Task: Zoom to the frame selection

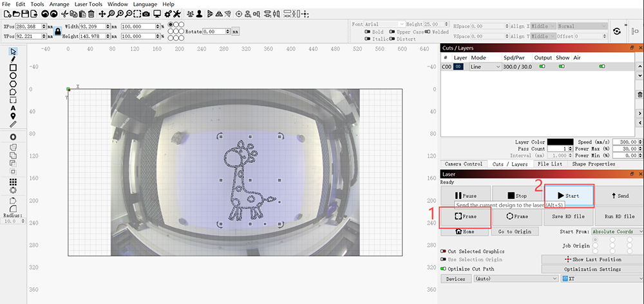Action: tap(137, 14)
